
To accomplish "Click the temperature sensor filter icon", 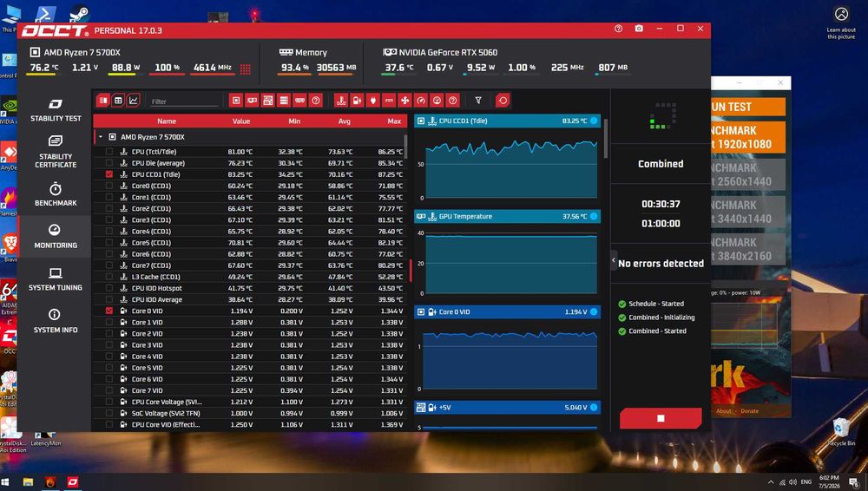I will (341, 101).
